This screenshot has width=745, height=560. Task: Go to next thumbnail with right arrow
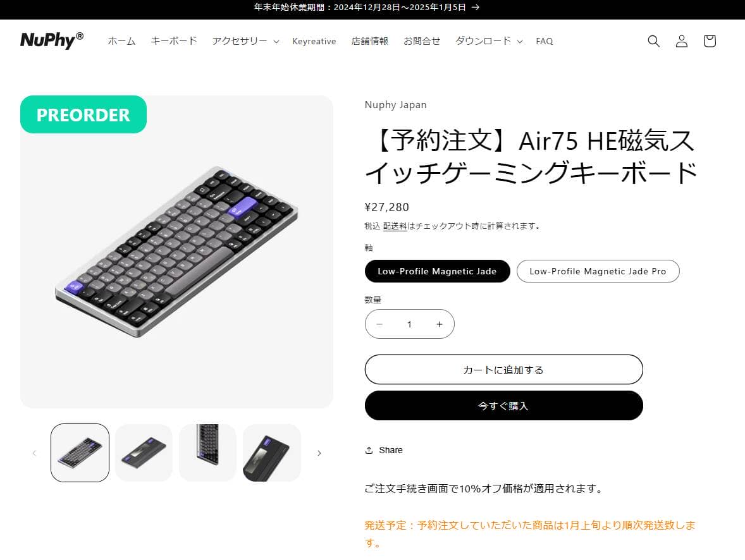(319, 453)
